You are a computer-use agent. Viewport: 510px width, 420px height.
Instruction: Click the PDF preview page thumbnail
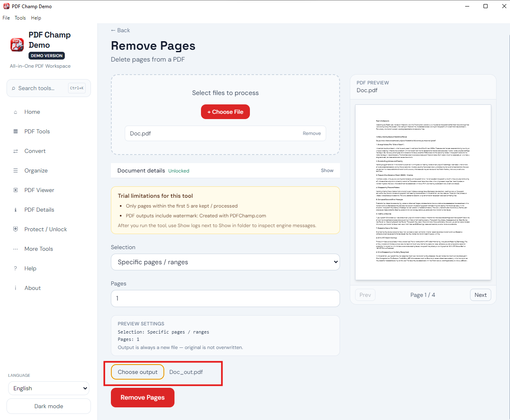coord(423,192)
